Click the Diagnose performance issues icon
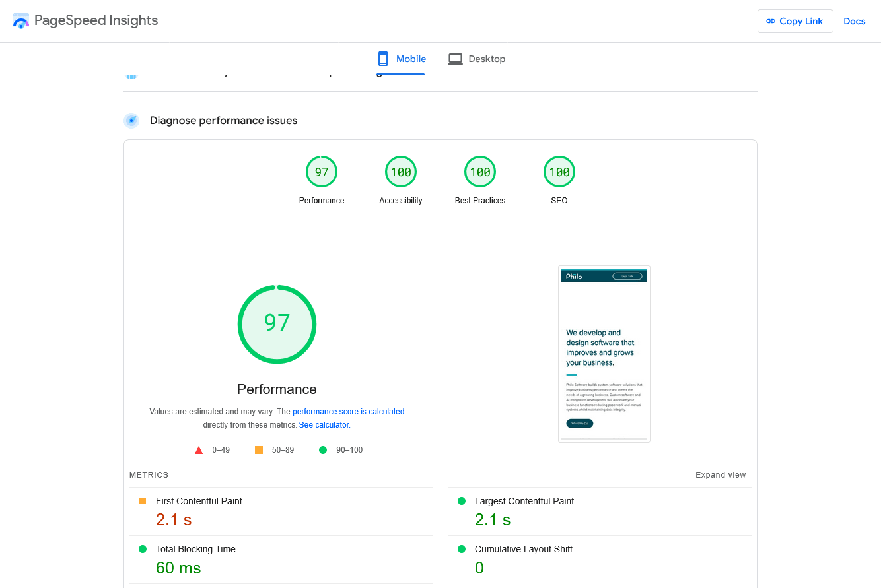 [x=131, y=121]
